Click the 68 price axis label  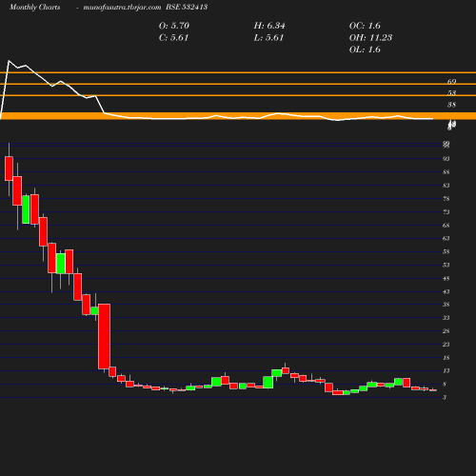(446, 226)
